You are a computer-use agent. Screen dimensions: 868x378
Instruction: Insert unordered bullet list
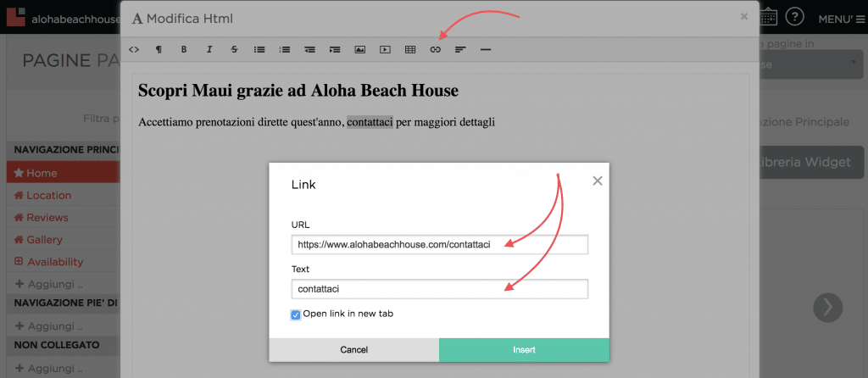(x=259, y=50)
